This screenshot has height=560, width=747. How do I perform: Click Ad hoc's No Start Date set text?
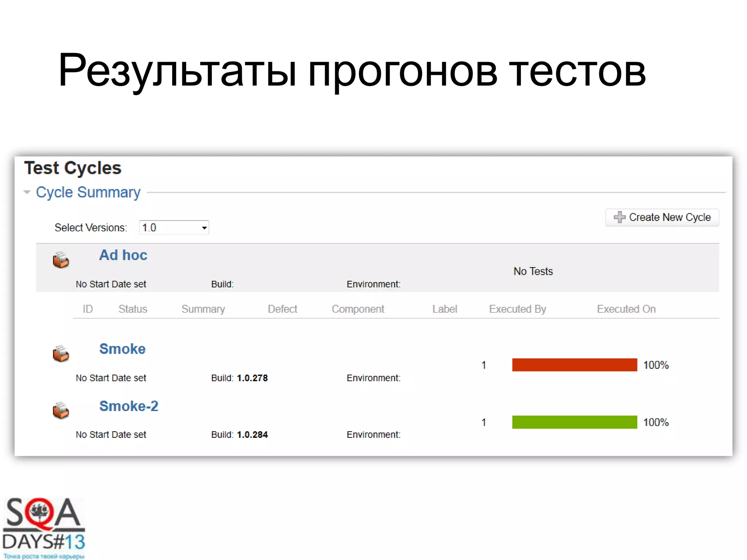click(x=111, y=284)
